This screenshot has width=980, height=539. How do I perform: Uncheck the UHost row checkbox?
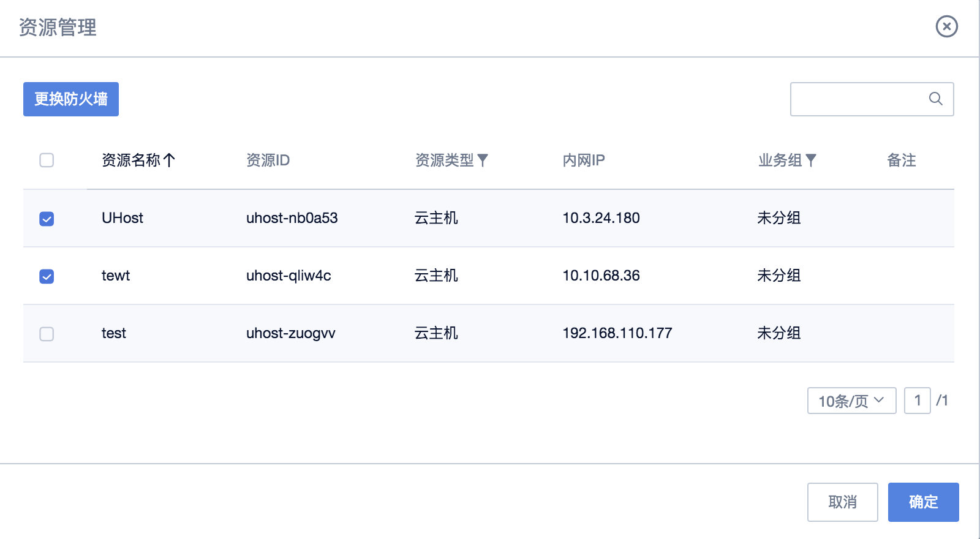click(x=47, y=219)
